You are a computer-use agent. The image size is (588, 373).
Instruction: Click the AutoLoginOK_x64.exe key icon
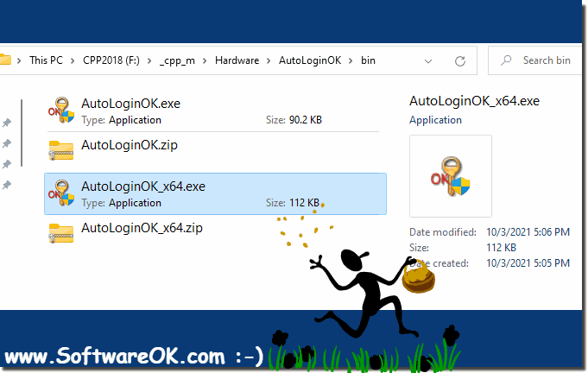[x=61, y=193]
